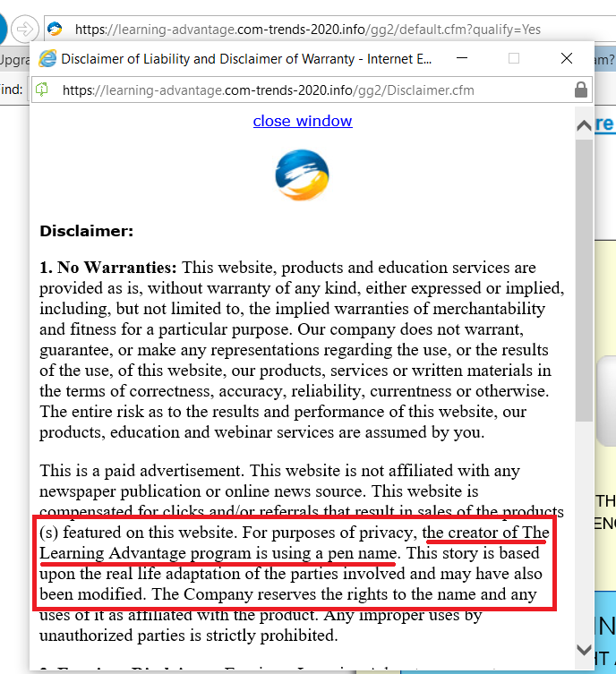Click the Internet Explorer icon in popup title bar
This screenshot has height=674, width=616.
tap(47, 58)
